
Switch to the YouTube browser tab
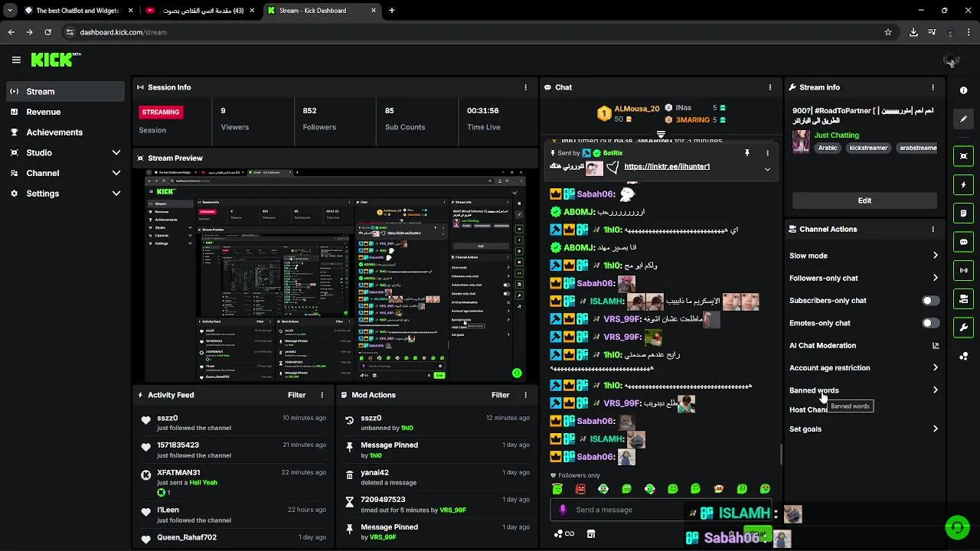(201, 11)
